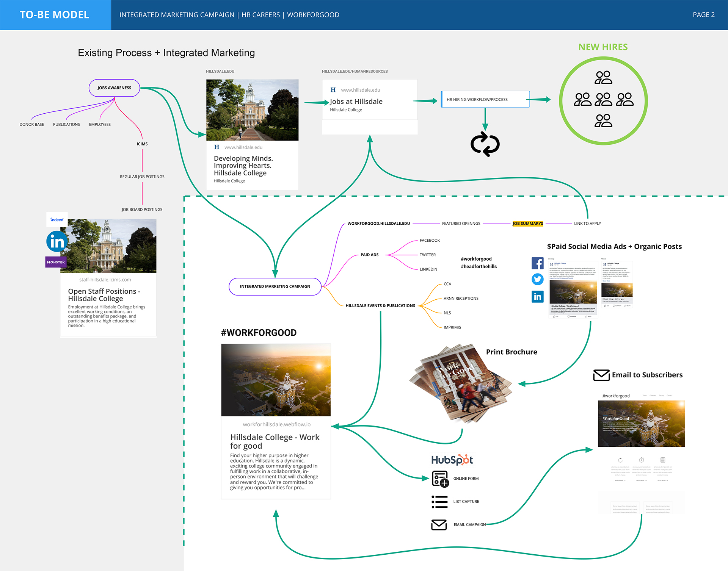Viewport: 728px width, 571px height.
Task: Click the CCA branch label
Action: click(x=447, y=284)
